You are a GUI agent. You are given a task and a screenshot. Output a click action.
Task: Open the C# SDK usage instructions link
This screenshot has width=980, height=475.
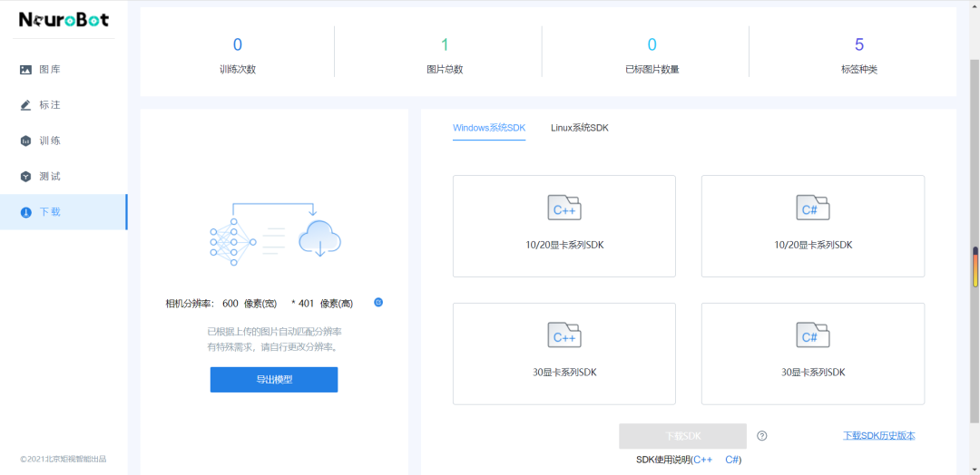(731, 460)
